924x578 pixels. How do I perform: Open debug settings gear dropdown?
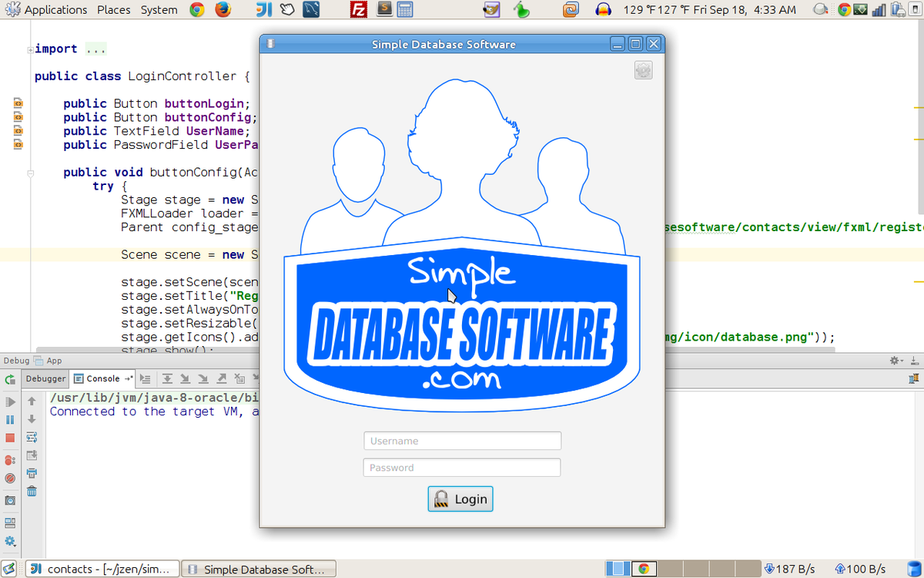[x=10, y=541]
